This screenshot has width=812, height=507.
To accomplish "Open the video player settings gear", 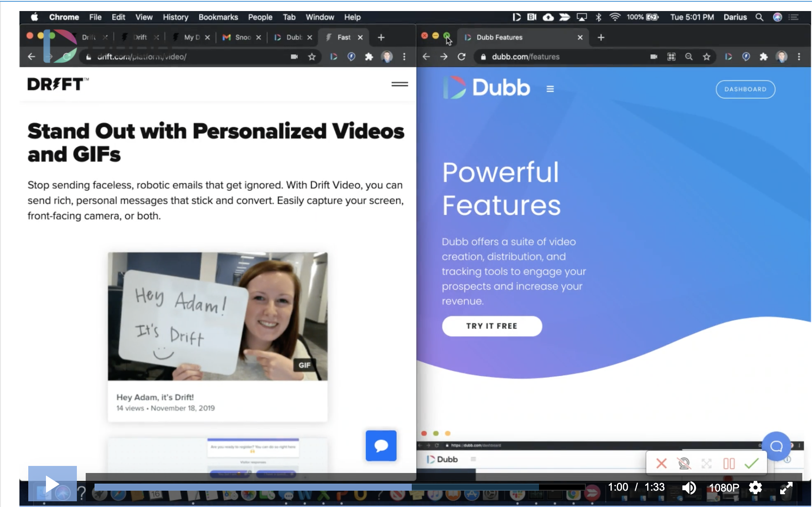I will tap(756, 488).
